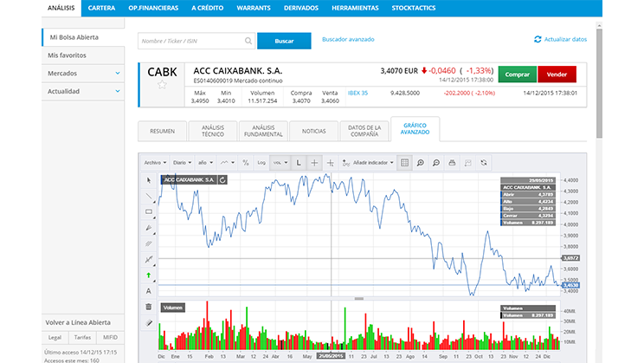Viewport: 644px width, 363px height.
Task: Click the Buscar button
Action: pos(284,41)
